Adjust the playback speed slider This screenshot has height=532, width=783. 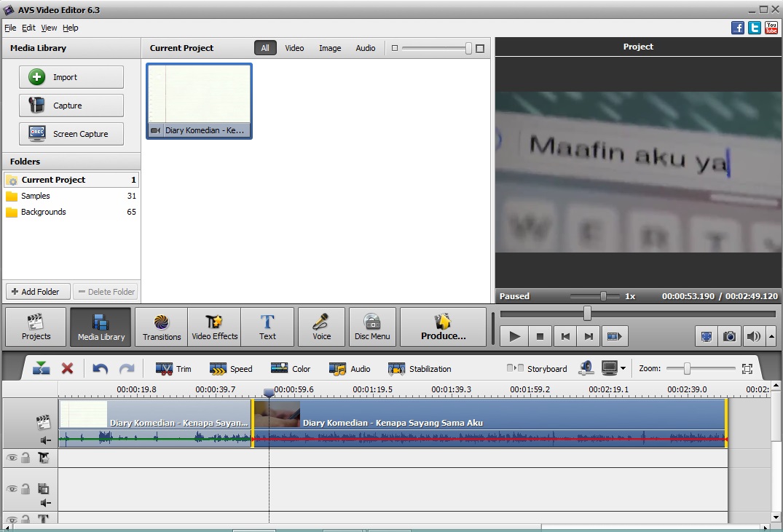point(603,296)
